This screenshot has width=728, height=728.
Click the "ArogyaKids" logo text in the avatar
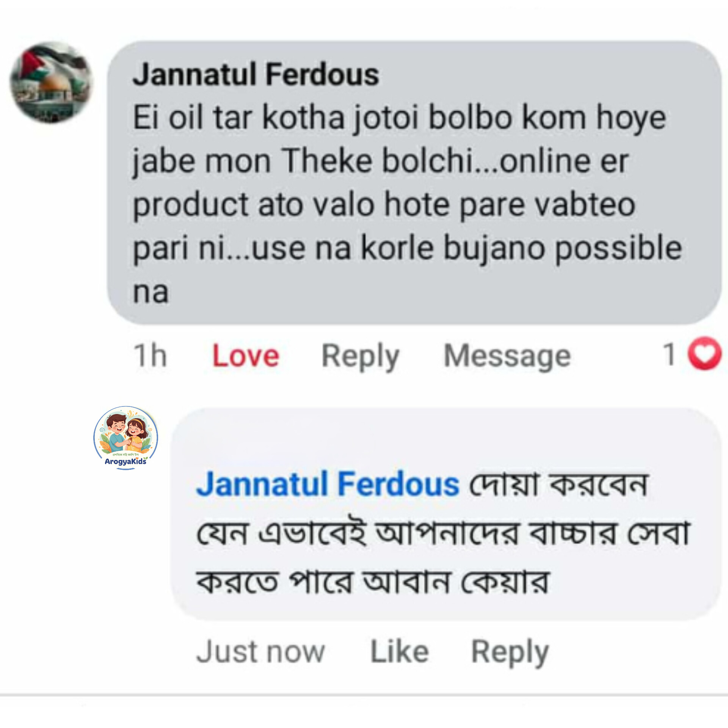click(126, 461)
